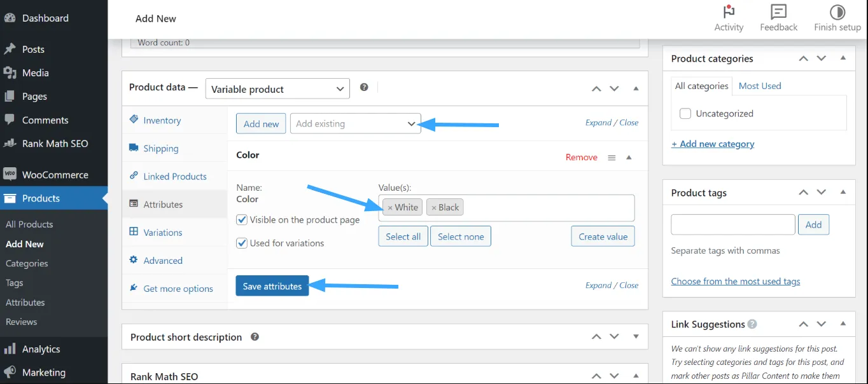Click the Rank Math SEO sidebar icon
This screenshot has width=868, height=384.
pos(10,143)
